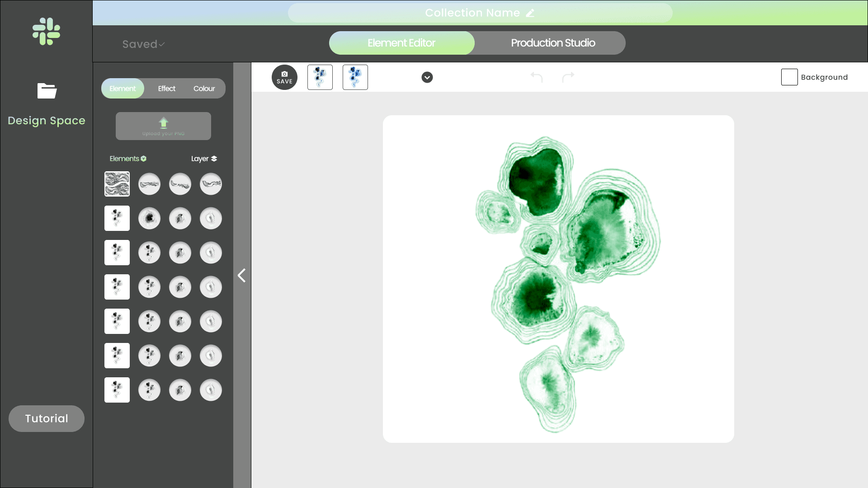This screenshot has height=488, width=868.
Task: Click the camera SAVE button
Action: (284, 77)
